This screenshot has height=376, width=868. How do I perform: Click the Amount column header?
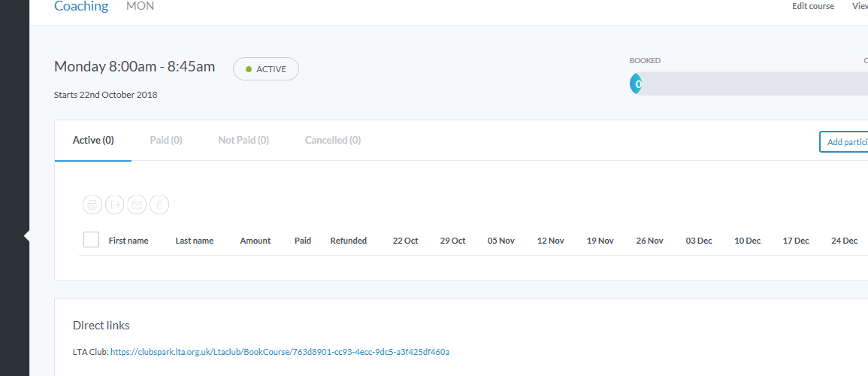tap(256, 241)
